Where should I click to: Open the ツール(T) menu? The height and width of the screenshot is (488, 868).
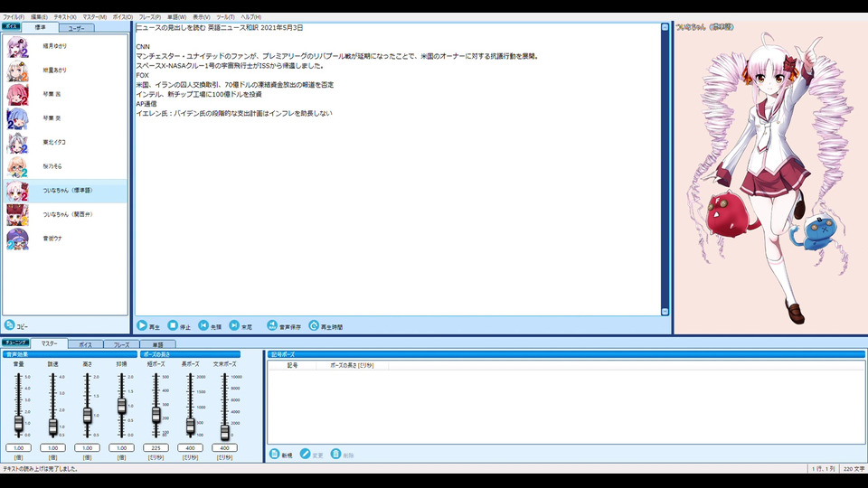225,17
